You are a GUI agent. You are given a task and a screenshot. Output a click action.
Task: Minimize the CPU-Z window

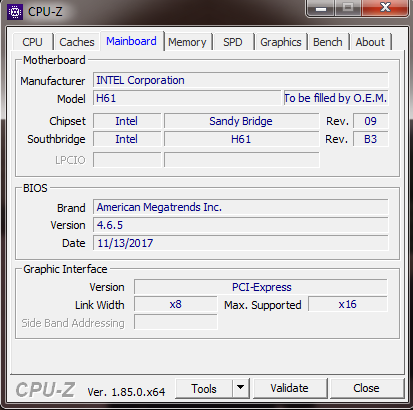pyautogui.click(x=321, y=8)
